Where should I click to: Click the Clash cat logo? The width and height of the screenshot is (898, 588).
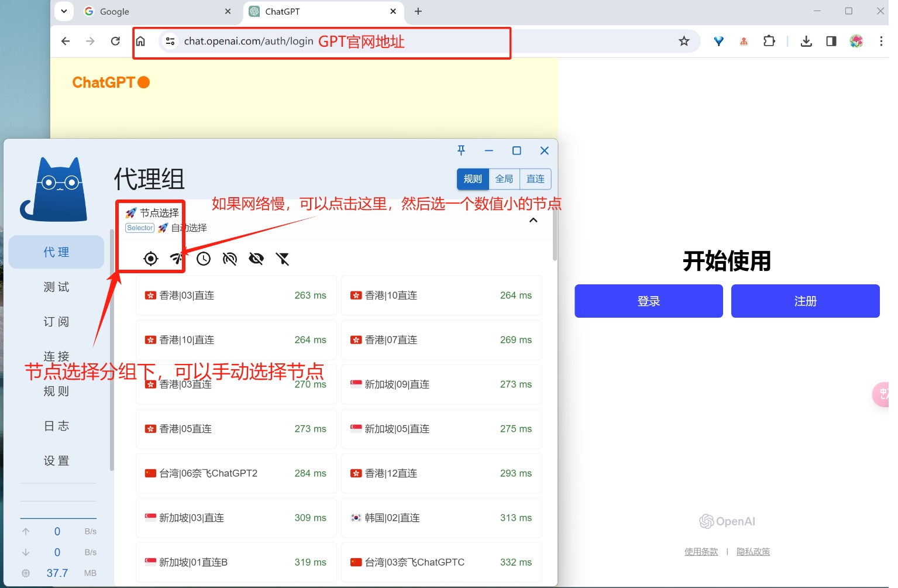coord(54,190)
